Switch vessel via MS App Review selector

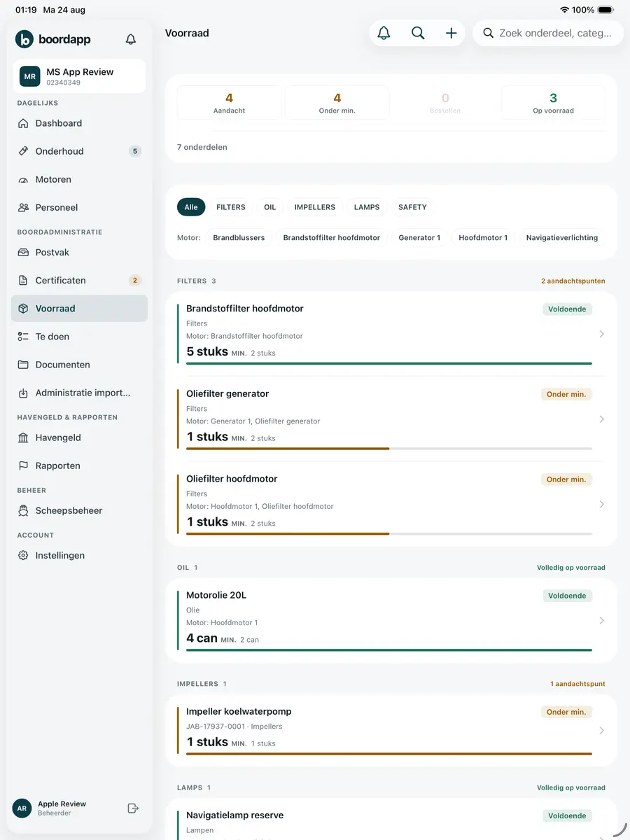(79, 76)
